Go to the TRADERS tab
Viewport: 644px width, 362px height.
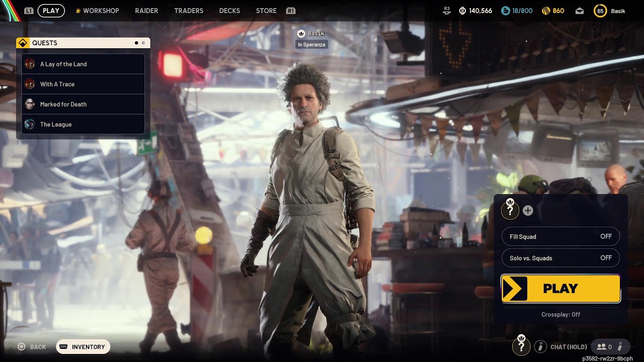coord(189,11)
